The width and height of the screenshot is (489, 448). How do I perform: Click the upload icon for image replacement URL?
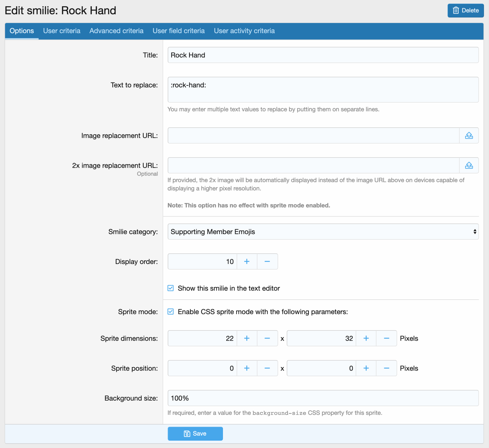click(469, 135)
